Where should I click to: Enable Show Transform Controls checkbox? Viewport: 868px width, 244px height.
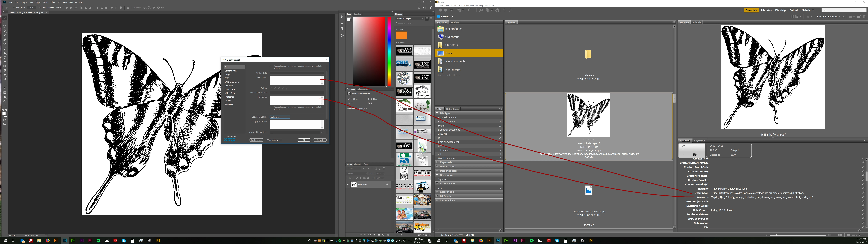[40, 8]
